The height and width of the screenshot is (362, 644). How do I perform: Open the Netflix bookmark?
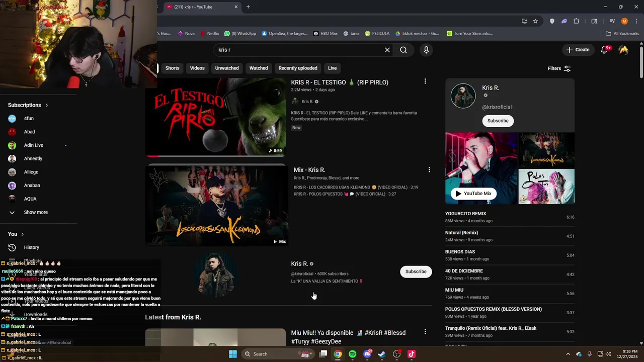[x=209, y=34]
